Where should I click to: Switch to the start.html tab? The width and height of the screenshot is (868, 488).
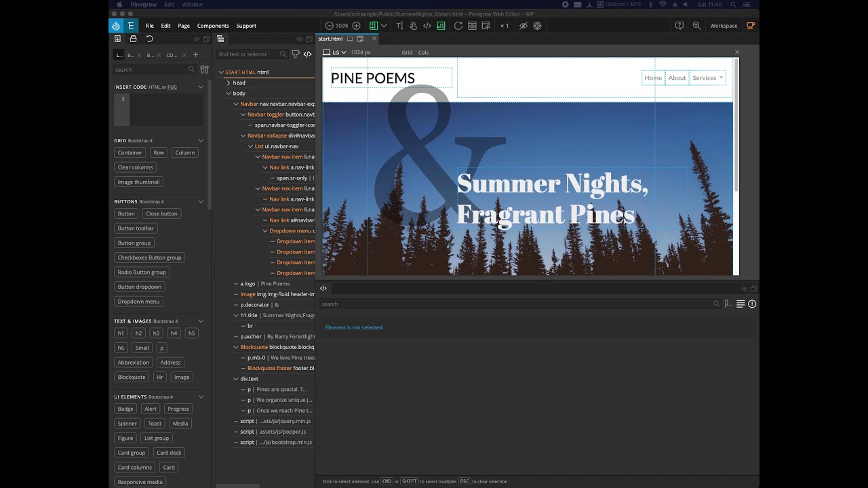pos(331,39)
